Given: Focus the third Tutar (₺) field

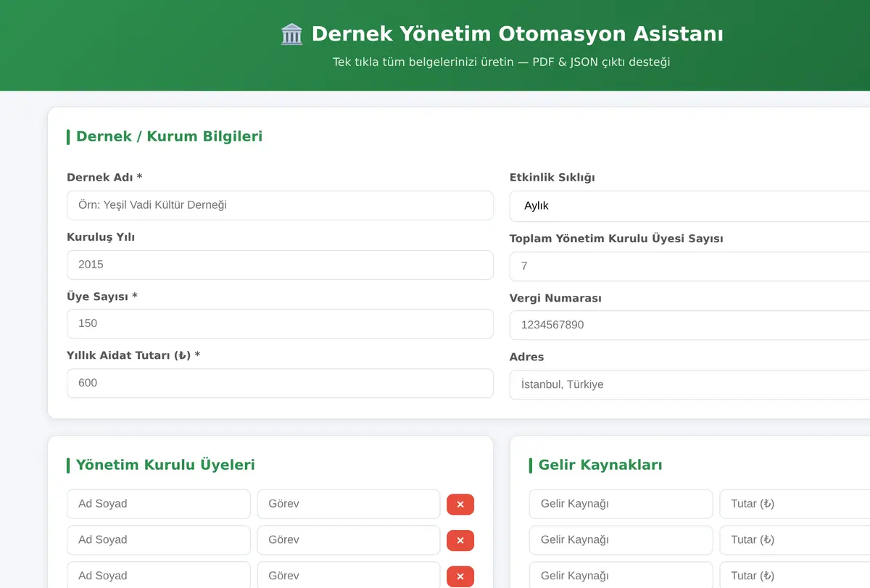Looking at the screenshot, I should coord(795,575).
